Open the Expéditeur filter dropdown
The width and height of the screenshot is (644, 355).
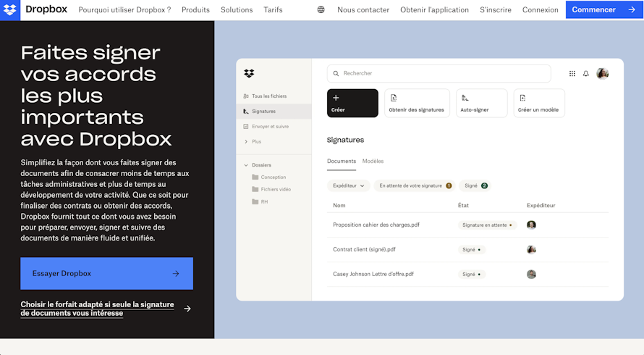348,185
